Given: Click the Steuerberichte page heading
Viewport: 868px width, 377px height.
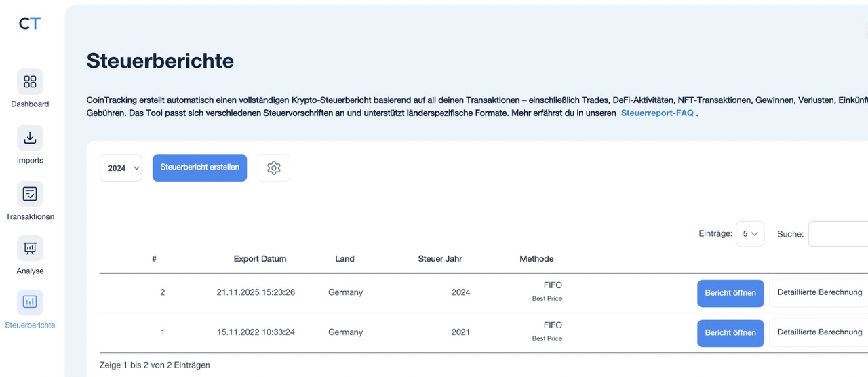Looking at the screenshot, I should [160, 61].
